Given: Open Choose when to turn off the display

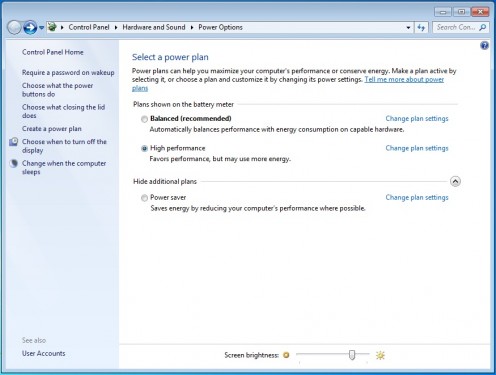Looking at the screenshot, I should (64, 146).
